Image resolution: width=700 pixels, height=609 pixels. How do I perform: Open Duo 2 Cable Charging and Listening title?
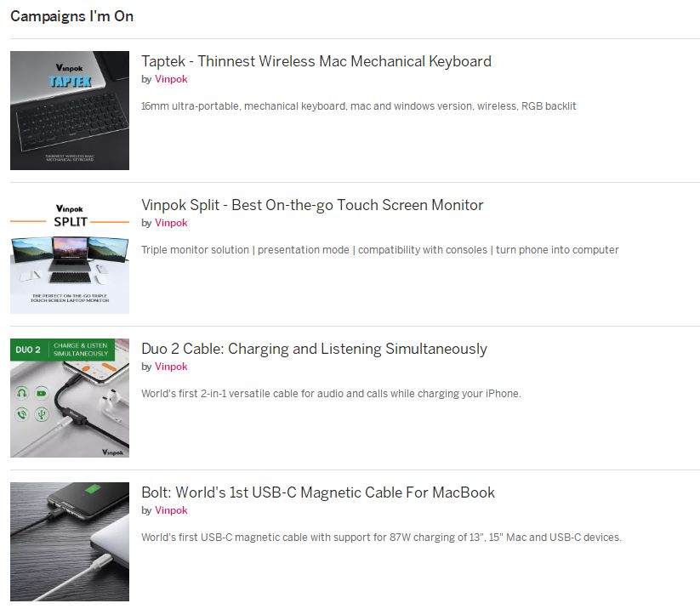click(314, 349)
